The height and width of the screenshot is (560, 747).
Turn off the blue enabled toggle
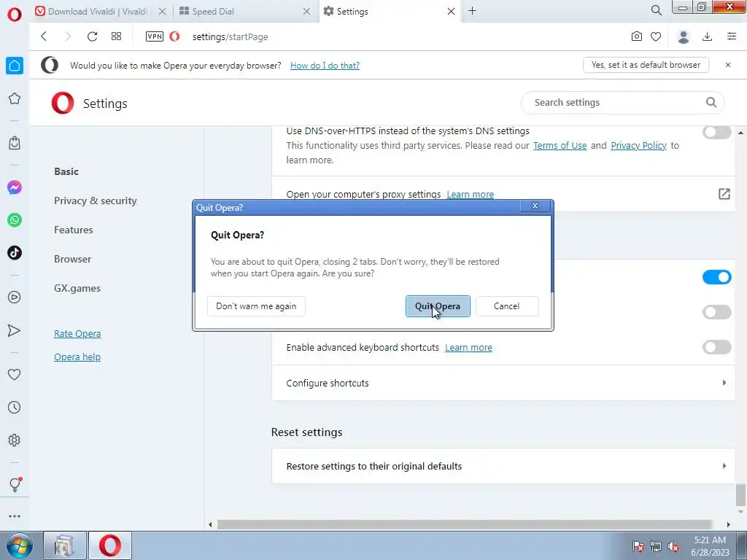click(x=716, y=277)
